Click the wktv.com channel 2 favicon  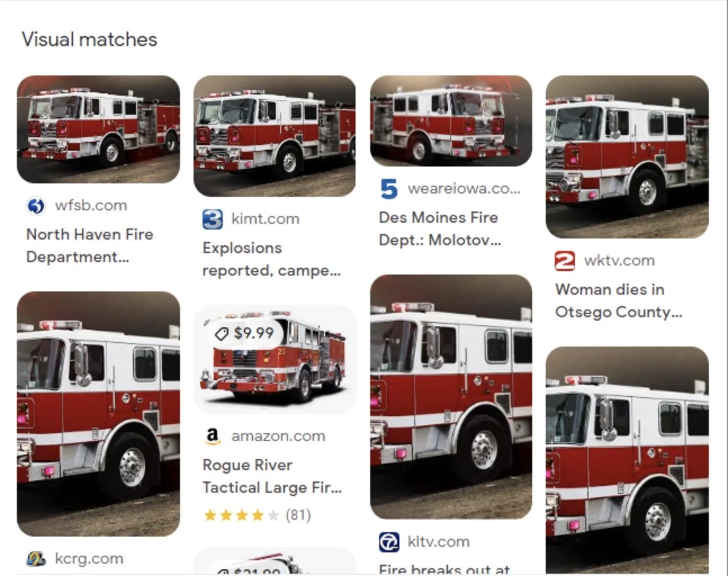[564, 261]
